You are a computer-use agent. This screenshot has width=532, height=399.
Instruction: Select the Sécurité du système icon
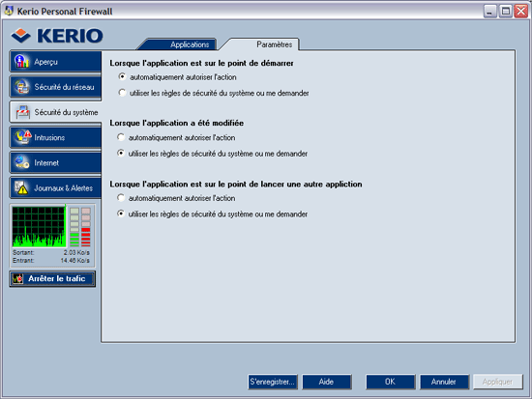tap(23, 112)
